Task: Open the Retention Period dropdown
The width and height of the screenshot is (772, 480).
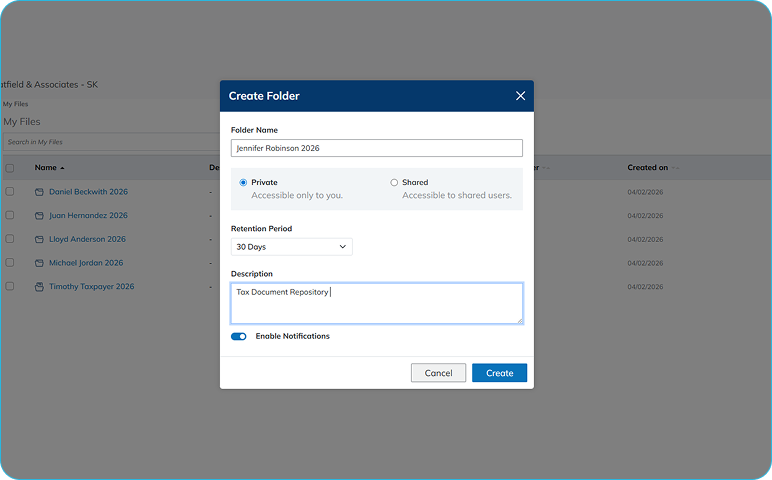Action: tap(291, 246)
